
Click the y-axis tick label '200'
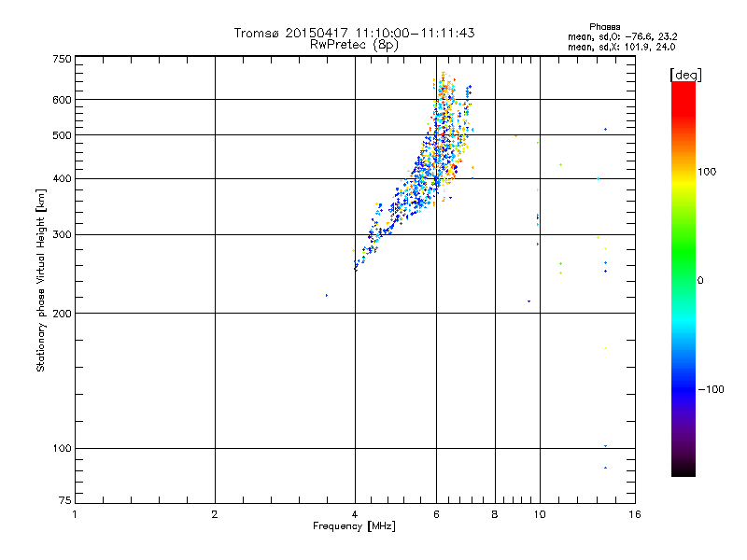[62, 314]
